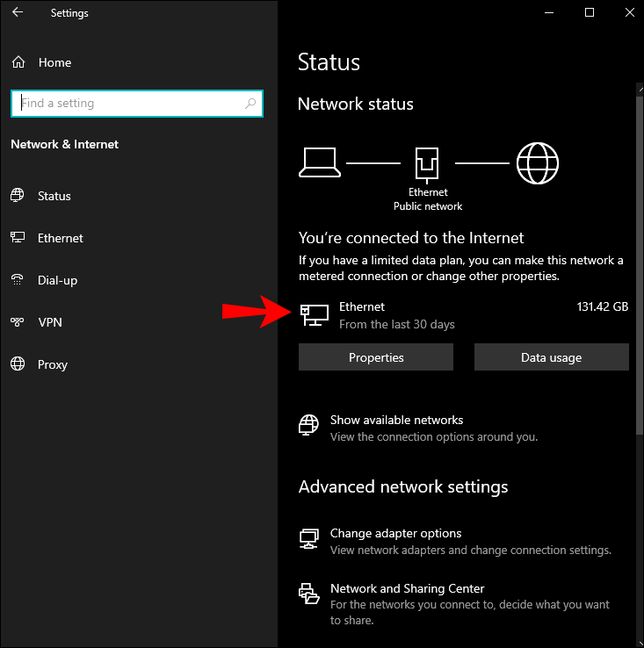Open Change adapter options link
Screen dimensions: 644x648
tap(395, 533)
